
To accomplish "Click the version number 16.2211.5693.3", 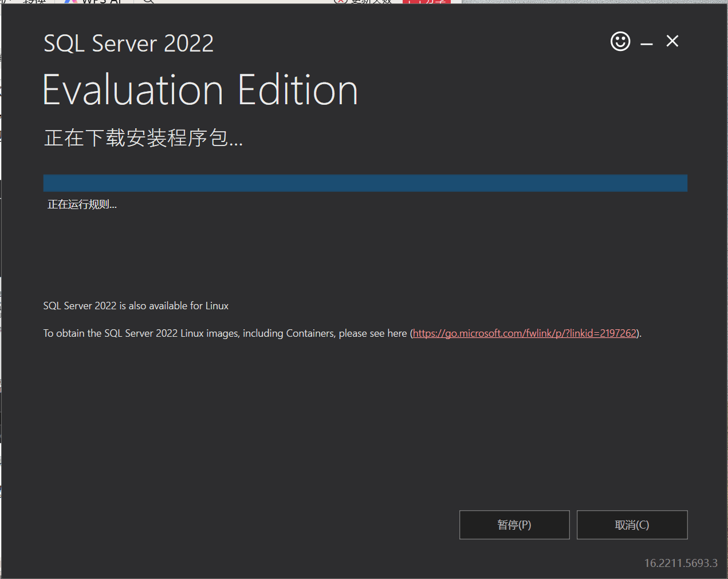I will pos(680,563).
